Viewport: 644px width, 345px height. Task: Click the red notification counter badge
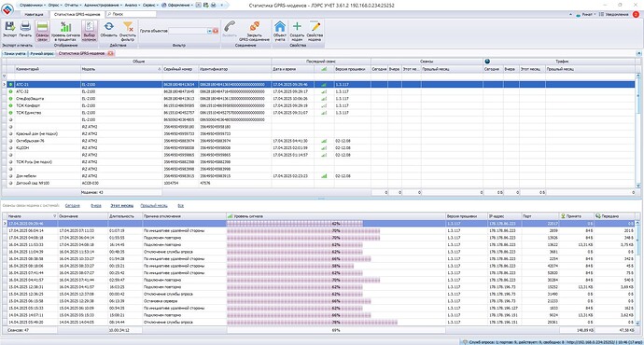[x=636, y=14]
